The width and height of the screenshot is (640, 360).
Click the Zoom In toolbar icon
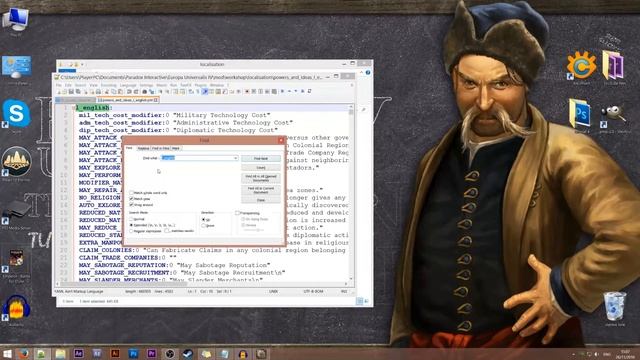(x=160, y=91)
